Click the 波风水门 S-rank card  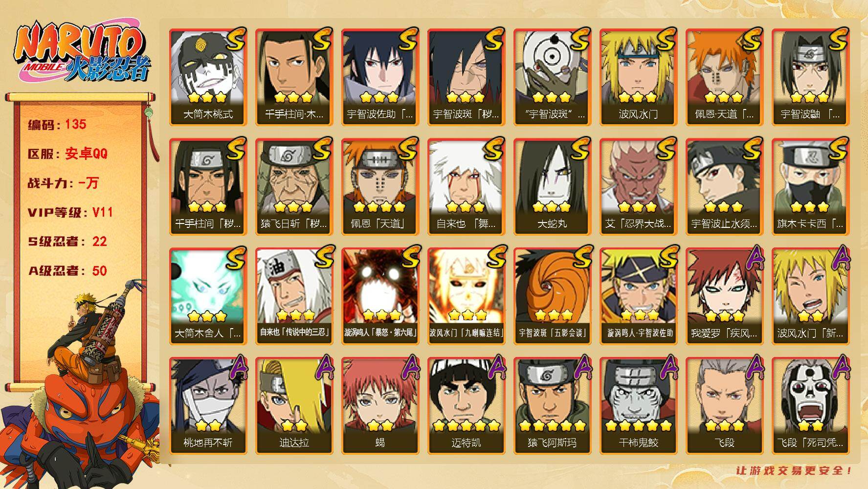click(638, 77)
